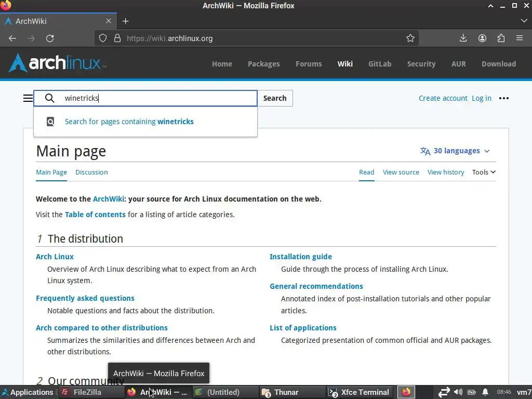
Task: Open the network connection tray icon
Action: tap(444, 392)
